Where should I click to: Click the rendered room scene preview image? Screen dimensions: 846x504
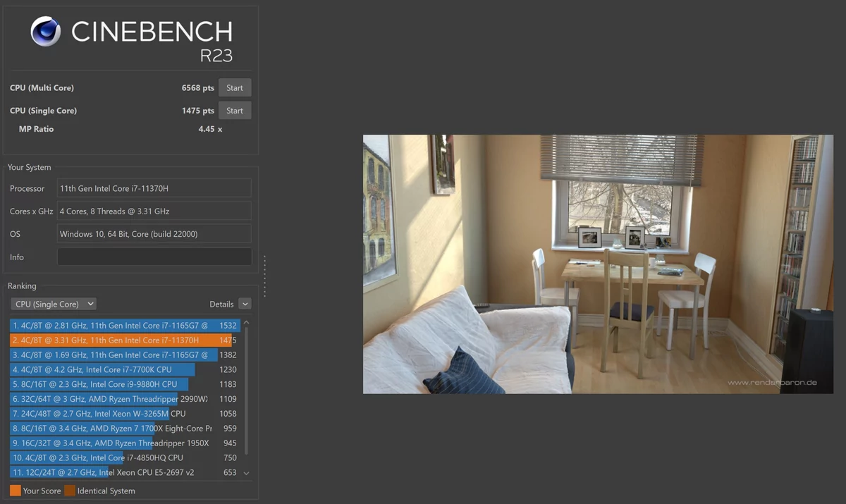point(597,264)
